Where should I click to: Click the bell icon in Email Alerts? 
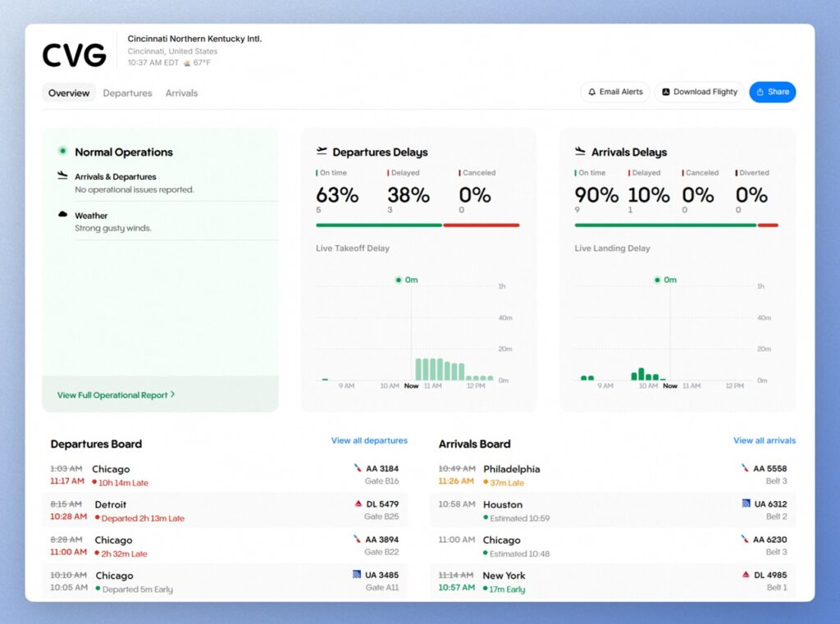pyautogui.click(x=592, y=93)
